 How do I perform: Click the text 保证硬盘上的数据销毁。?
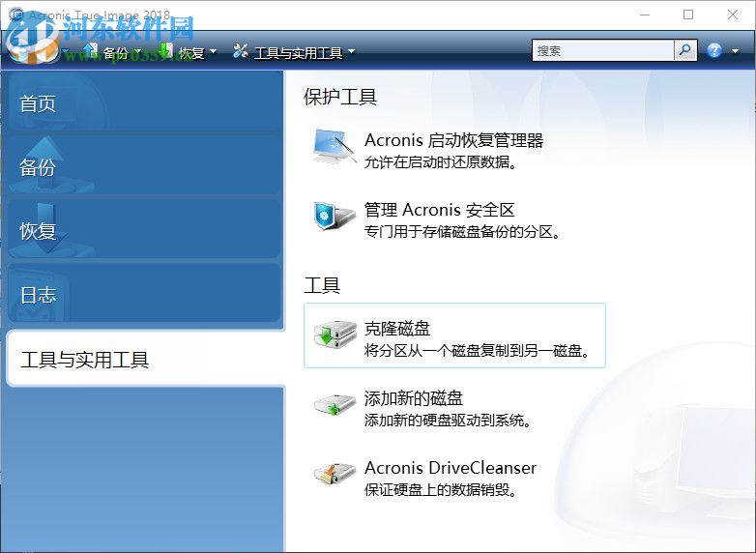point(441,490)
